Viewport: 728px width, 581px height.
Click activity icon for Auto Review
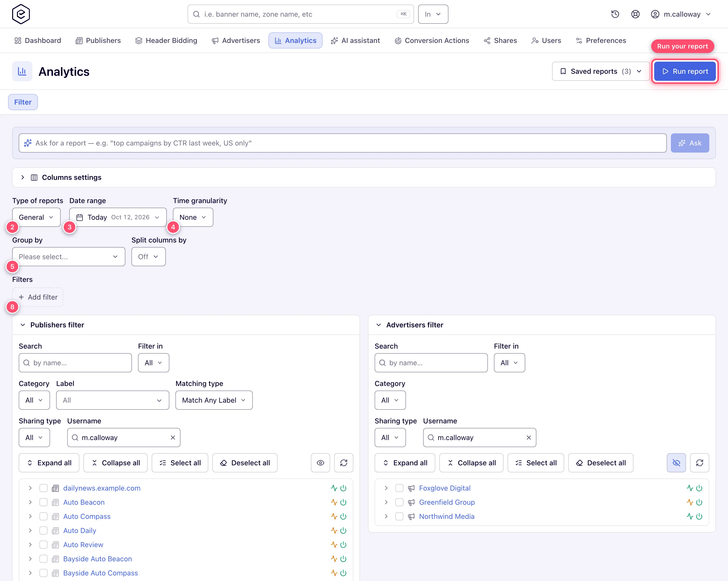click(x=334, y=545)
